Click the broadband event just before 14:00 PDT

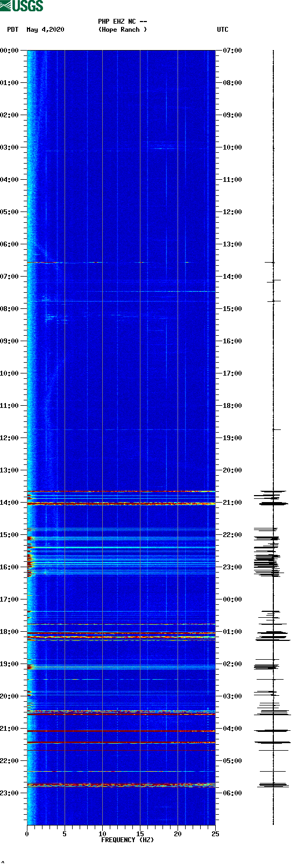tap(121, 491)
